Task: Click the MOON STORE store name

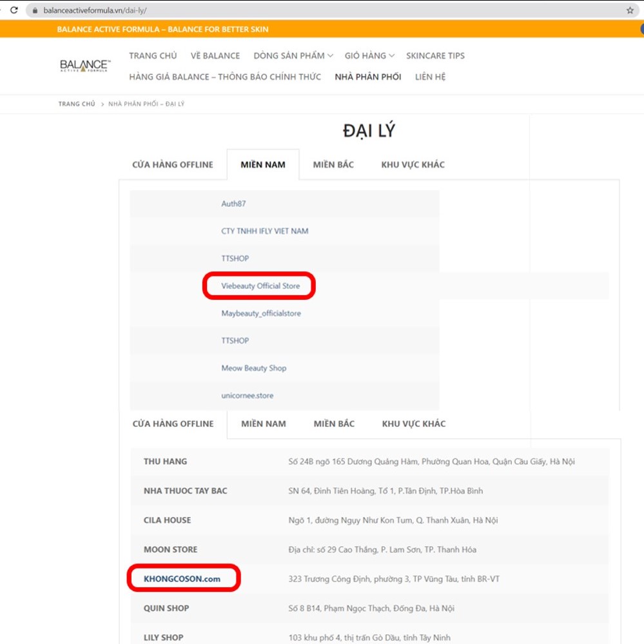Action: pyautogui.click(x=170, y=549)
